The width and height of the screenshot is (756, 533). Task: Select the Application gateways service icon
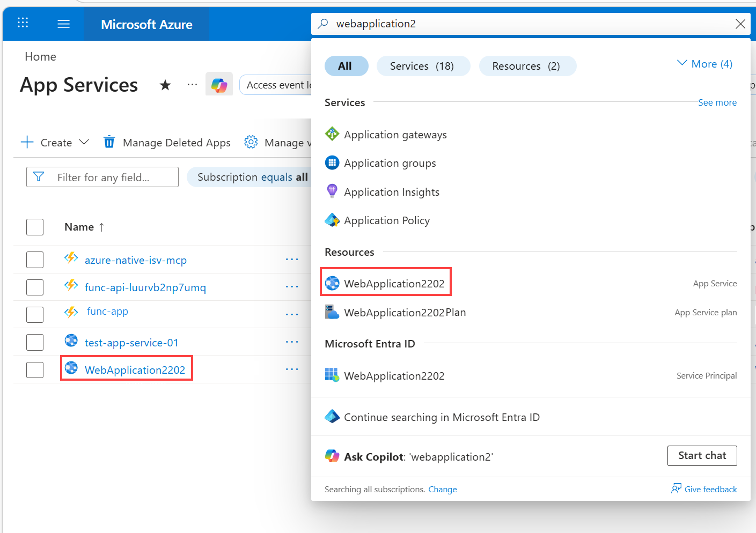pyautogui.click(x=332, y=134)
